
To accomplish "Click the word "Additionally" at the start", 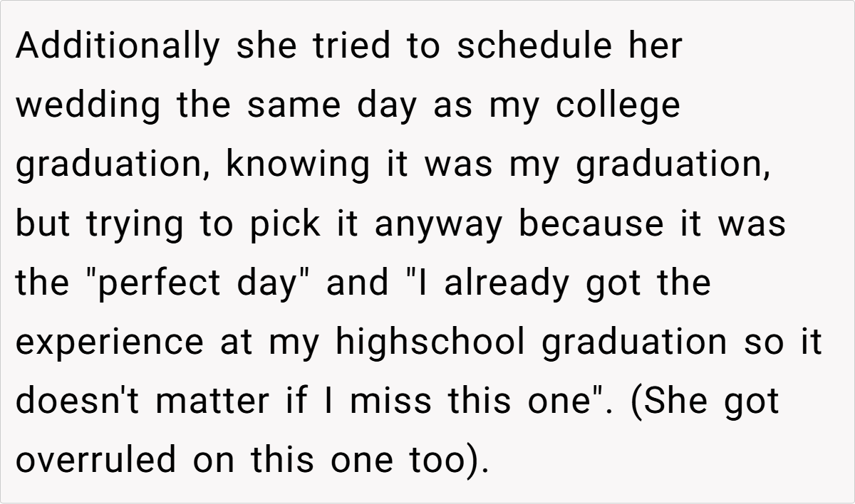I will pyautogui.click(x=118, y=47).
